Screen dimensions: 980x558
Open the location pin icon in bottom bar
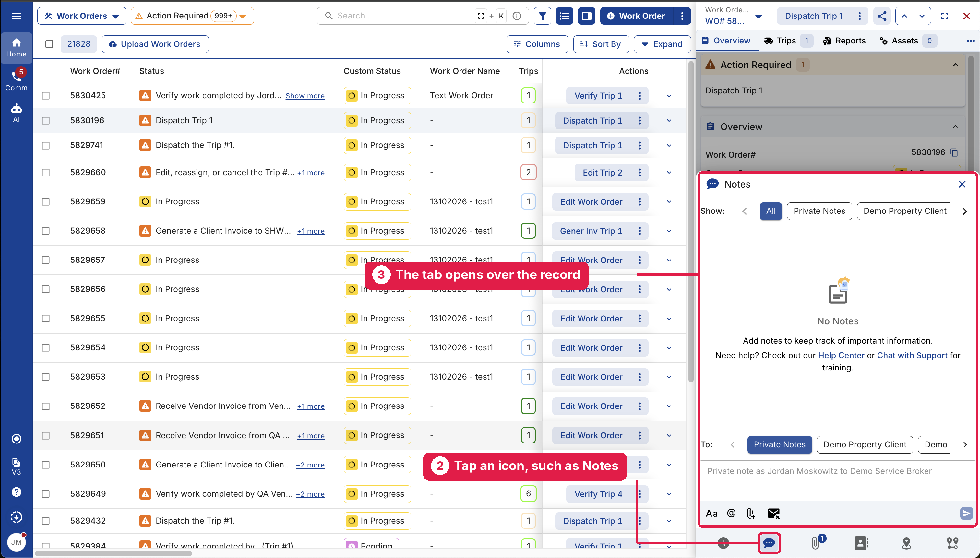click(906, 543)
